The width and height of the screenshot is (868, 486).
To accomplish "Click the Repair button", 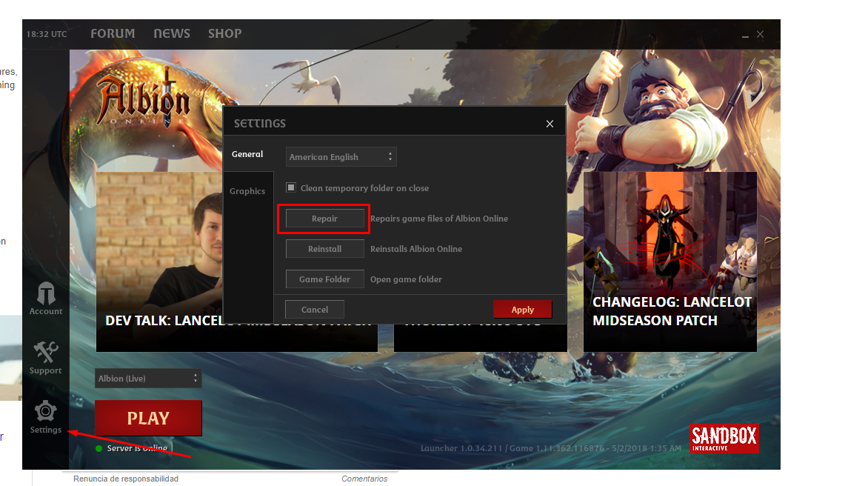I will click(324, 219).
